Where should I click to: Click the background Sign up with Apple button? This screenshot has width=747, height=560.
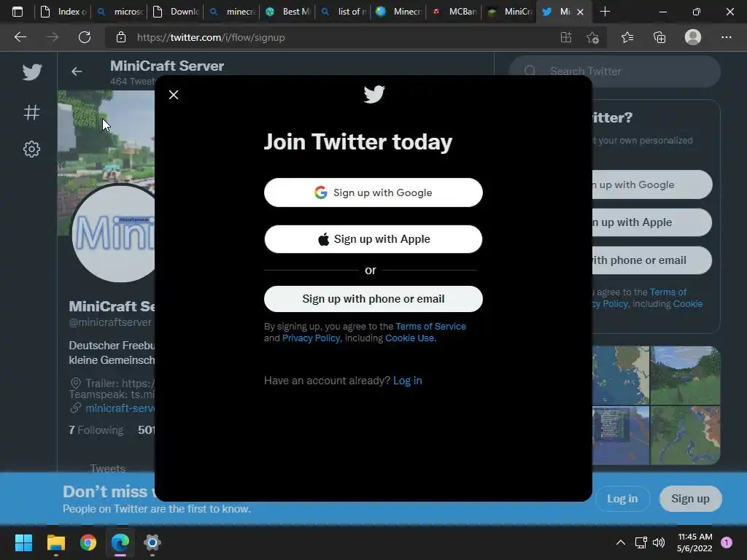point(652,222)
